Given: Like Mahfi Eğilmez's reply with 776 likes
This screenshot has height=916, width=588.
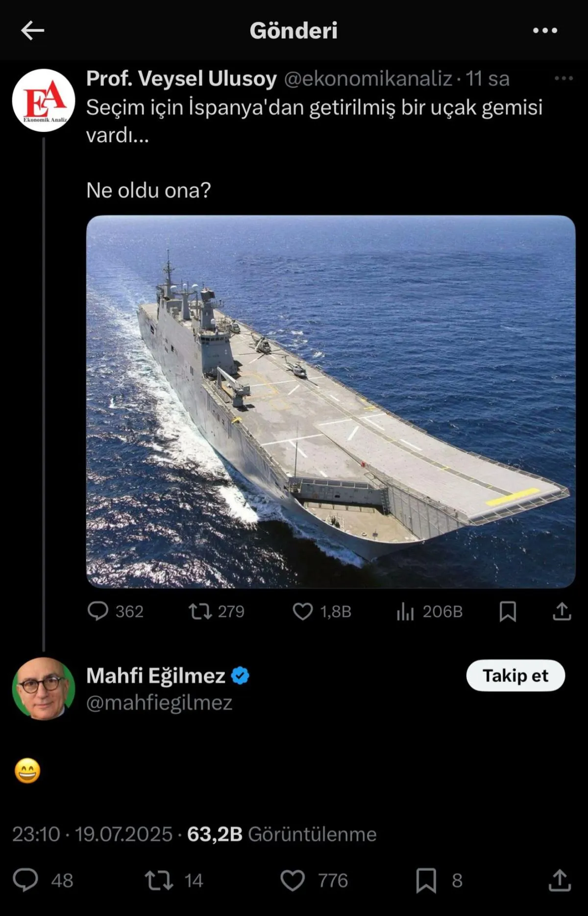Looking at the screenshot, I should point(293,880).
